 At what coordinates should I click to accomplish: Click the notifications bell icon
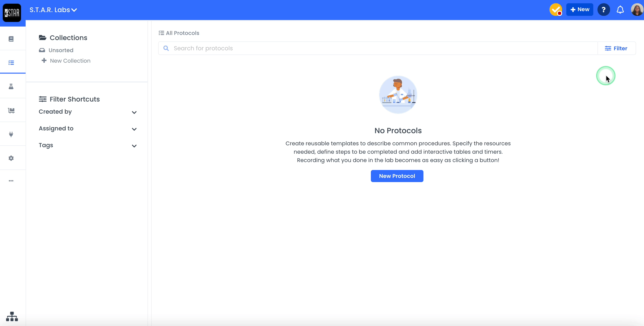point(620,10)
